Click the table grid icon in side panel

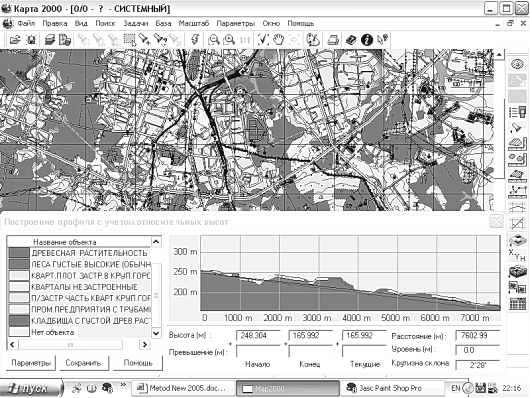(517, 304)
